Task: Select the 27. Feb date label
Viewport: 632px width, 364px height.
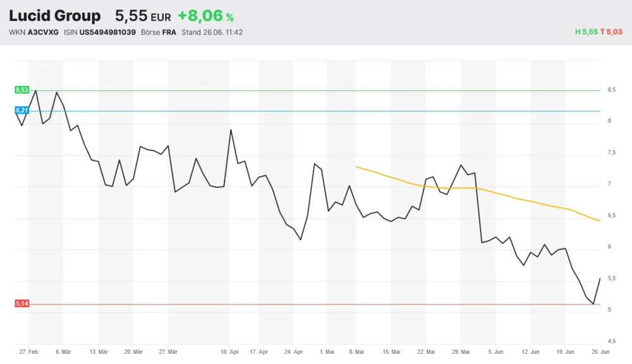Action: pos(28,351)
